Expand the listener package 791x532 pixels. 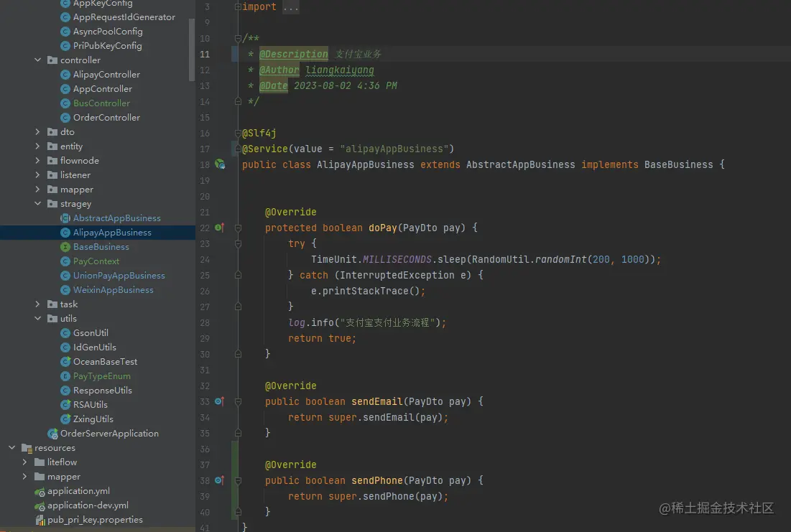[38, 175]
